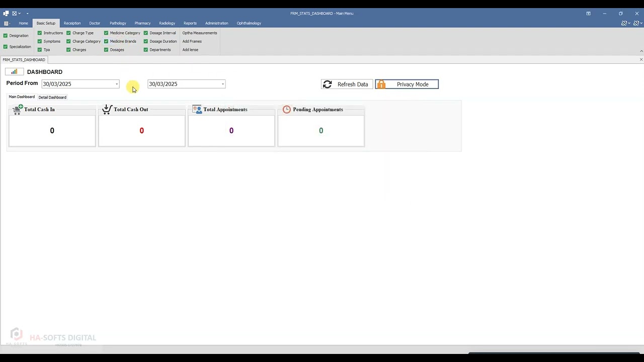Open the Period From start date dropdown arrow
644x362 pixels.
pyautogui.click(x=117, y=84)
